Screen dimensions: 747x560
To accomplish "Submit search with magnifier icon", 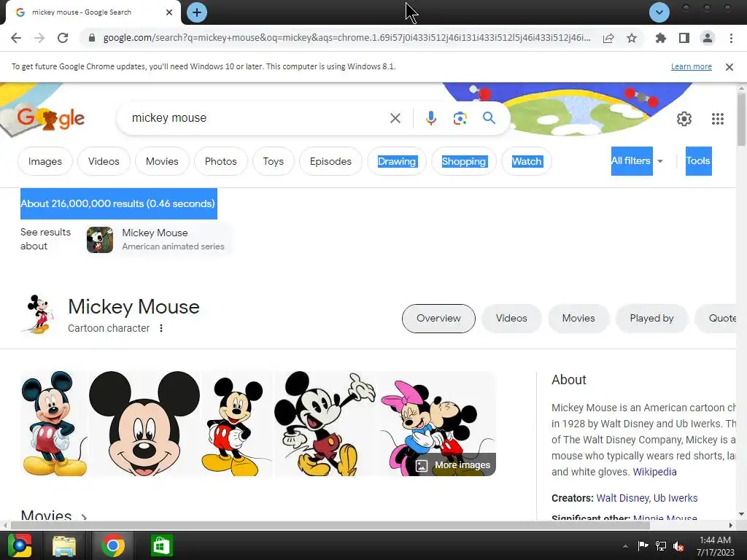I will click(489, 118).
